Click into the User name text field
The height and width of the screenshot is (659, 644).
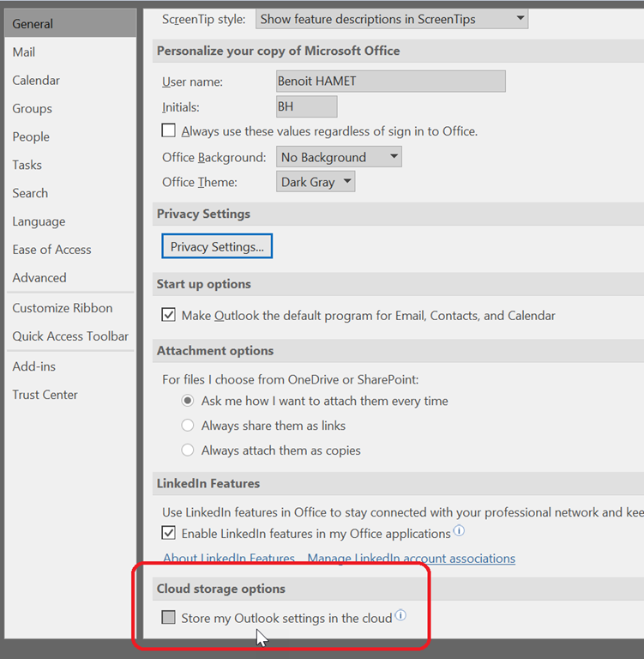click(389, 82)
